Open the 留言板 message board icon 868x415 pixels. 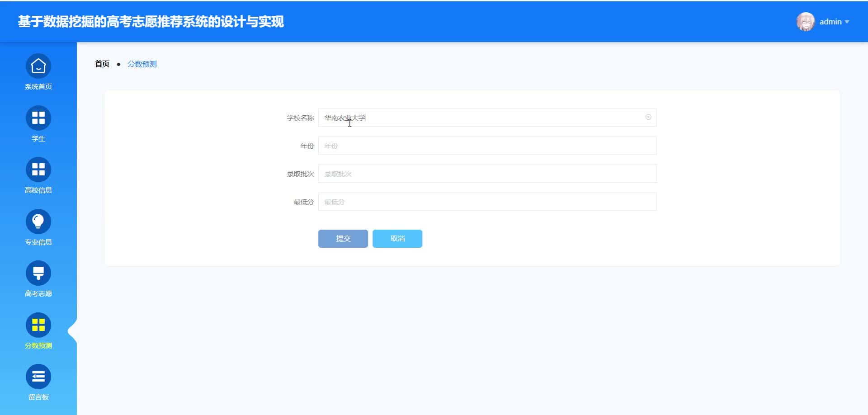click(38, 376)
